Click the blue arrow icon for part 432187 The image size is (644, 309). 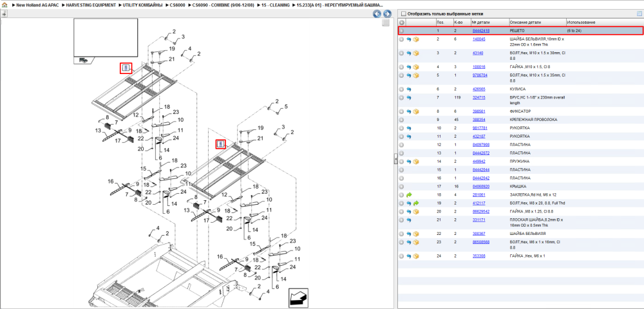point(409,136)
